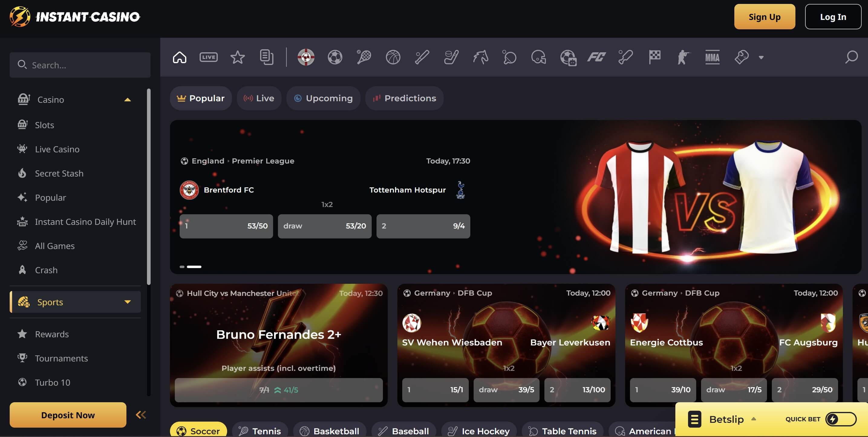This screenshot has width=868, height=437.
Task: Bet on SV Wehen Wiesbaden 15/1
Action: [435, 390]
